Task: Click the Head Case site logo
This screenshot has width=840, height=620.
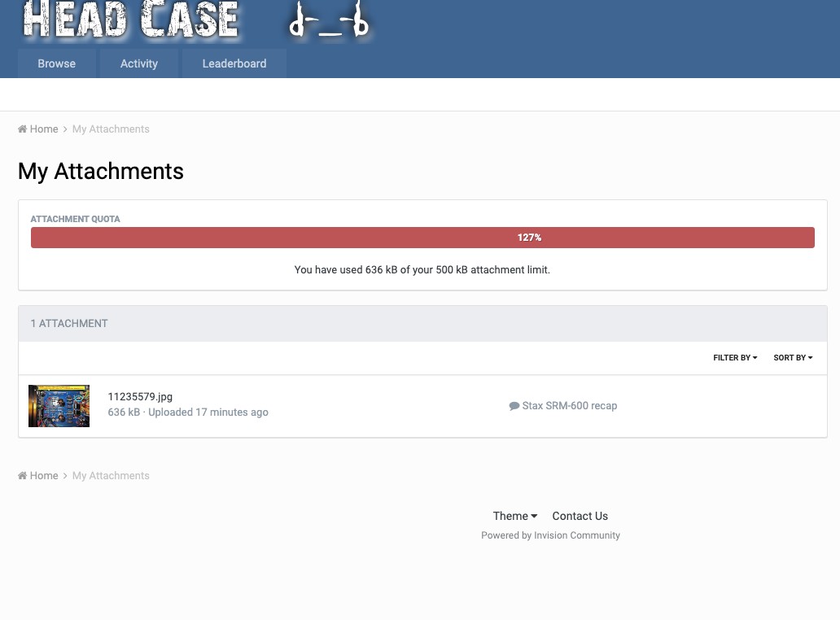Action: [x=130, y=21]
